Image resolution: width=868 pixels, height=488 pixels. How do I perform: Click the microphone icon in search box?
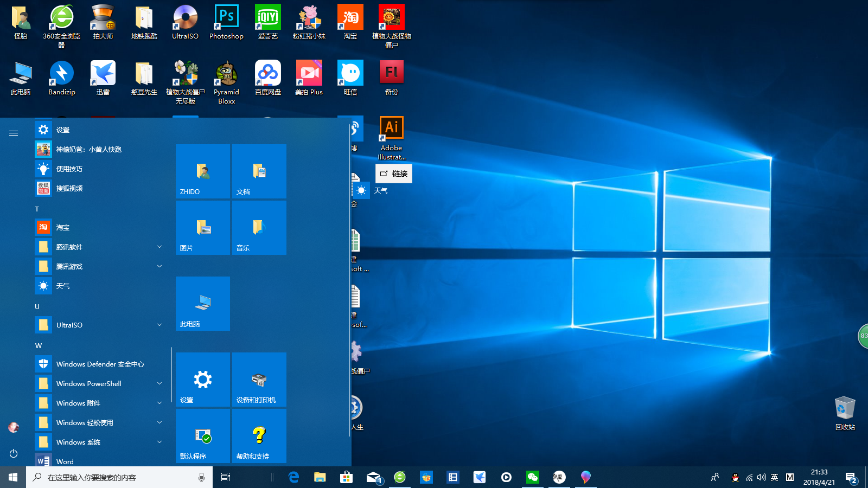[201, 477]
